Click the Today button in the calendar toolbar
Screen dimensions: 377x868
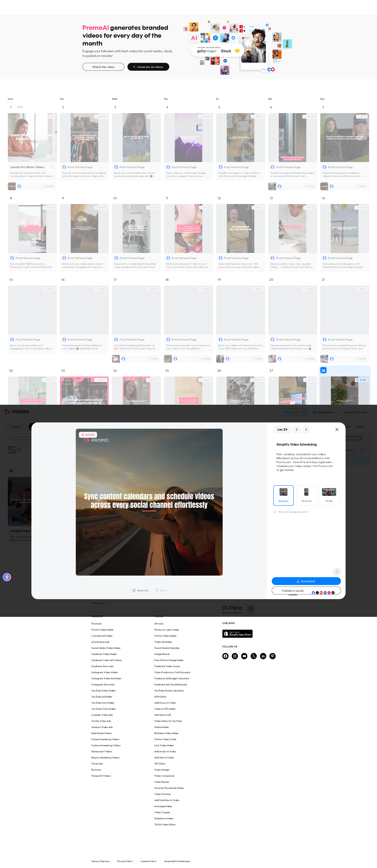[15, 427]
